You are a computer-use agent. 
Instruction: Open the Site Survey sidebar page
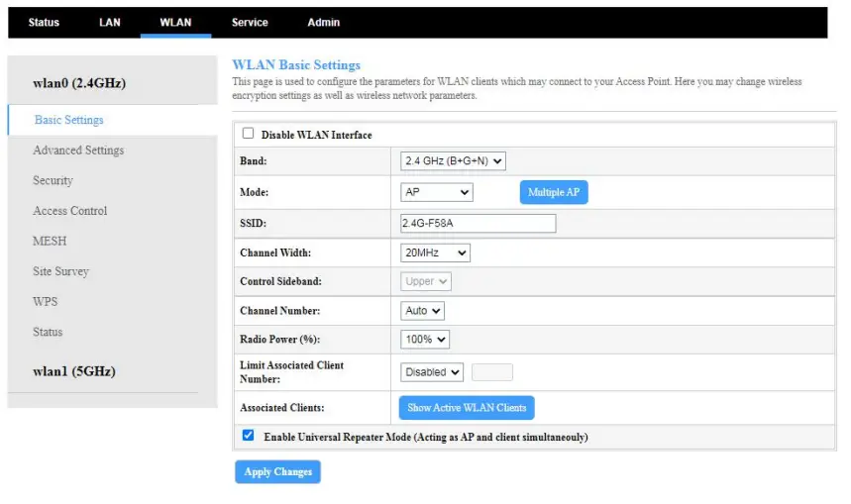60,271
